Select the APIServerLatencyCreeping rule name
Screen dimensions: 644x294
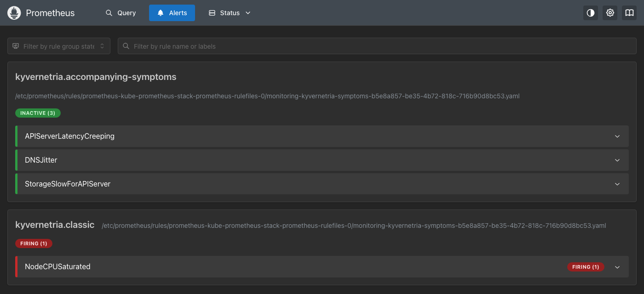pos(69,136)
